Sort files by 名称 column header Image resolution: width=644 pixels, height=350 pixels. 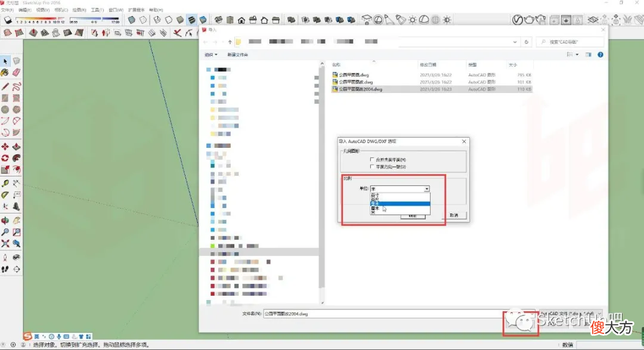336,65
